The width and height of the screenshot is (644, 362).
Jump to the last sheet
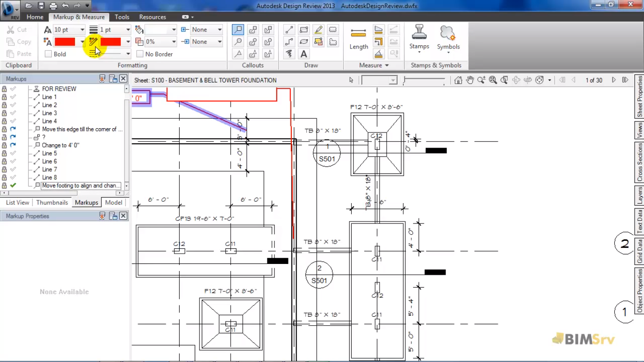[x=625, y=80]
